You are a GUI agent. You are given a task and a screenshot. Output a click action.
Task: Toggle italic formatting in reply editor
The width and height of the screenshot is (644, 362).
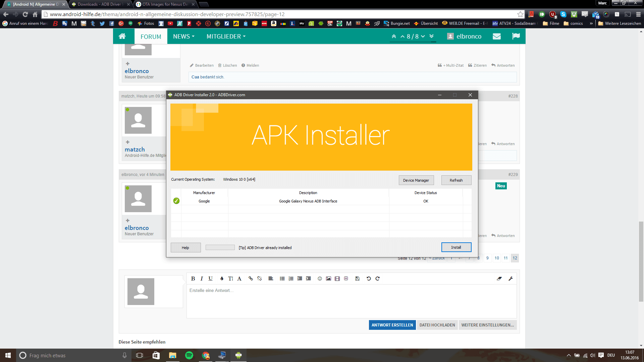[x=202, y=279]
